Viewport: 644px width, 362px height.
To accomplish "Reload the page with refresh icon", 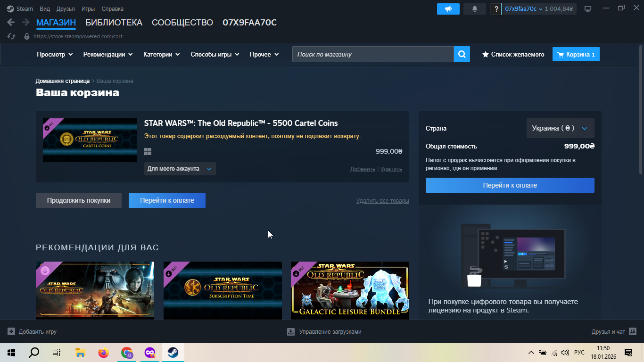I will click(x=12, y=36).
